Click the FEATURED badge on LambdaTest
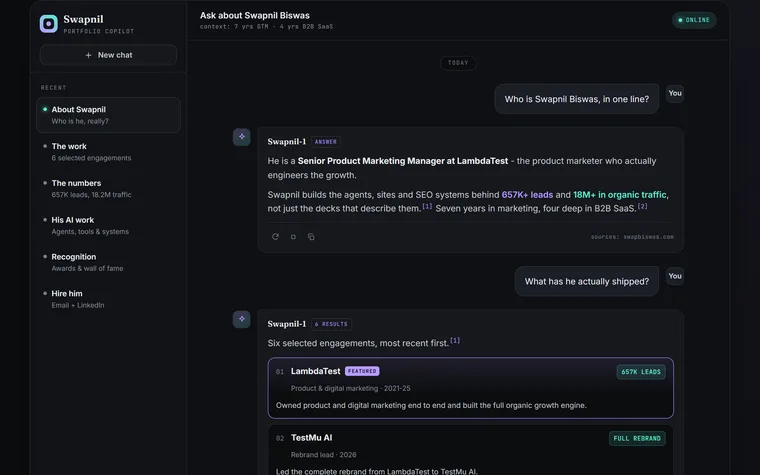The width and height of the screenshot is (760, 475). pyautogui.click(x=362, y=371)
